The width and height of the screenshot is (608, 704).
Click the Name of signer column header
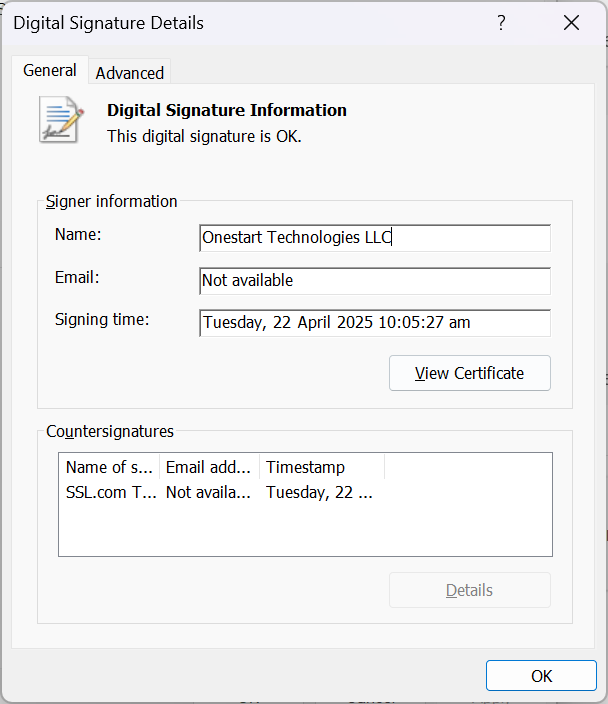(109, 467)
